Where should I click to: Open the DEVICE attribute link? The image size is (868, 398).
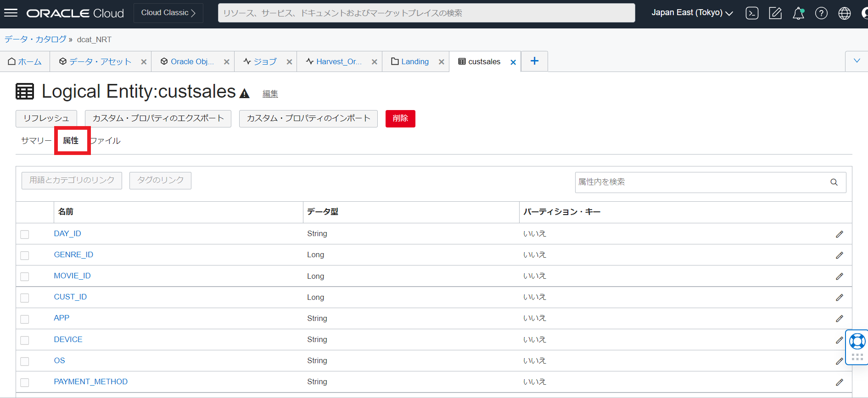pyautogui.click(x=68, y=339)
